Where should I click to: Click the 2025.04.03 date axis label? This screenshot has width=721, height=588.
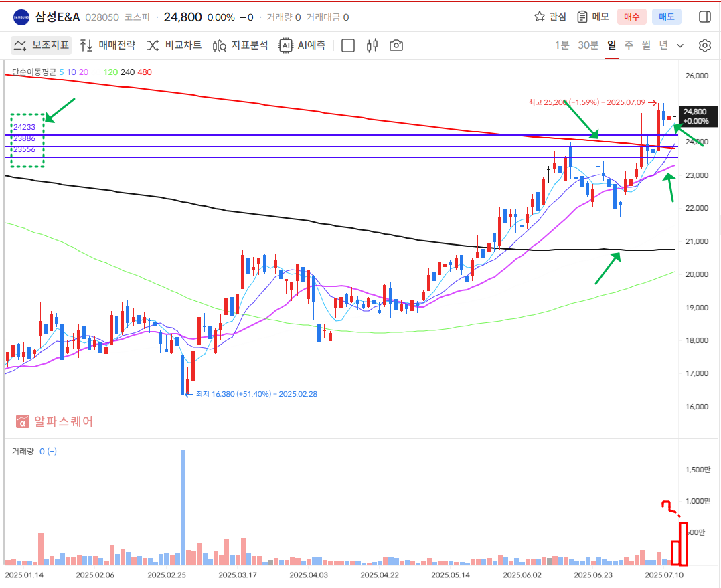tap(309, 575)
